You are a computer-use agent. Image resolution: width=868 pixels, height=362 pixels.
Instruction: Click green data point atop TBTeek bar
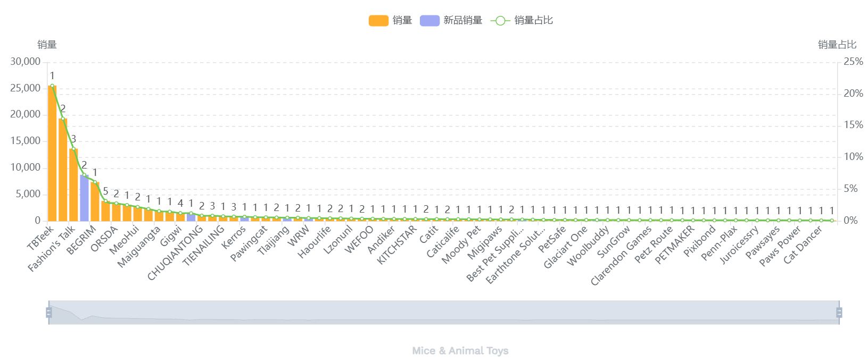click(x=52, y=86)
